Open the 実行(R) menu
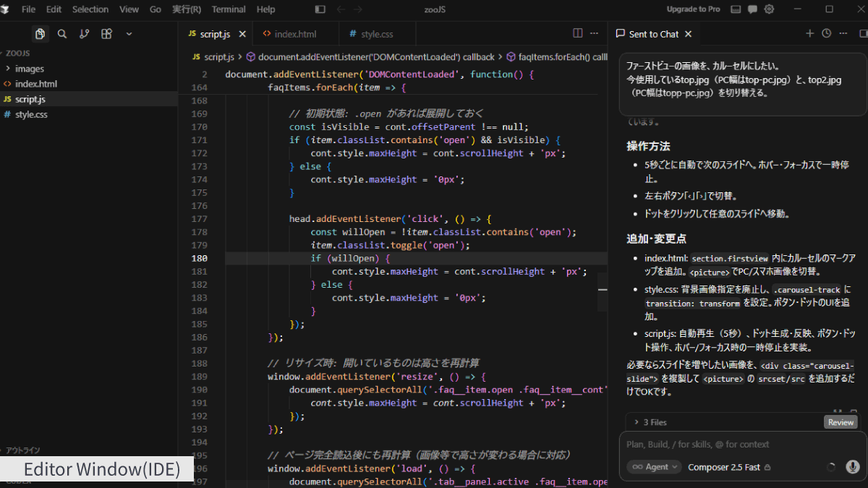The width and height of the screenshot is (868, 488). (187, 9)
